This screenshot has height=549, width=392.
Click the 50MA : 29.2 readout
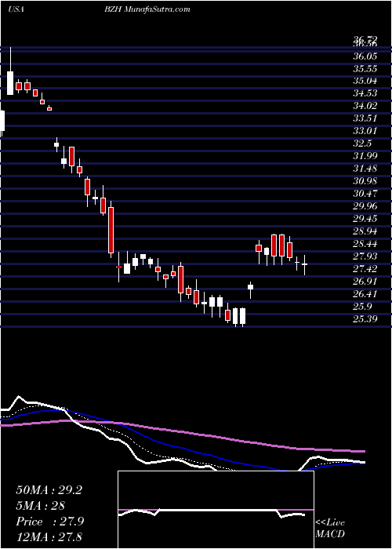point(49,490)
